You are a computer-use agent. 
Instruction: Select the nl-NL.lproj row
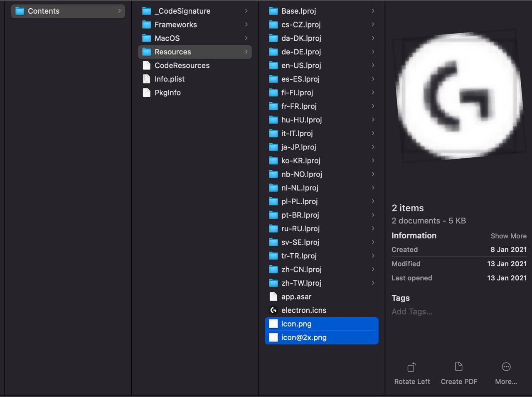point(321,188)
